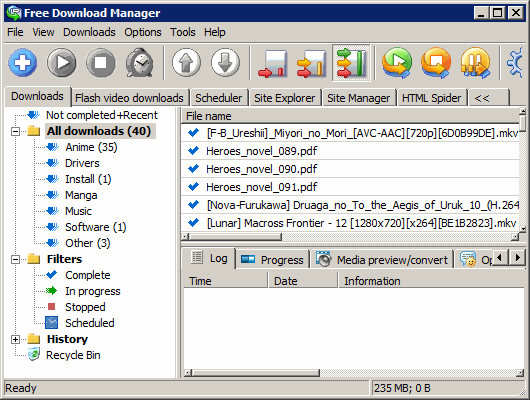Click the Opinions smiley chat icon
Viewport: 530px width, 400px height.
[468, 259]
